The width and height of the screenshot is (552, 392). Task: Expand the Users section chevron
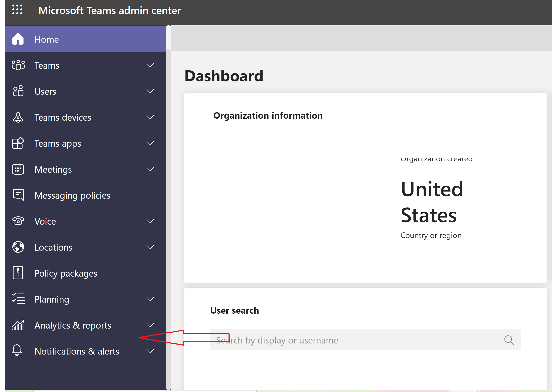[x=150, y=91]
